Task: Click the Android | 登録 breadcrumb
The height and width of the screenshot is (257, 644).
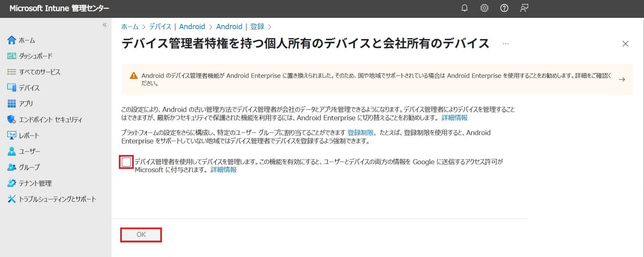Action: click(240, 26)
